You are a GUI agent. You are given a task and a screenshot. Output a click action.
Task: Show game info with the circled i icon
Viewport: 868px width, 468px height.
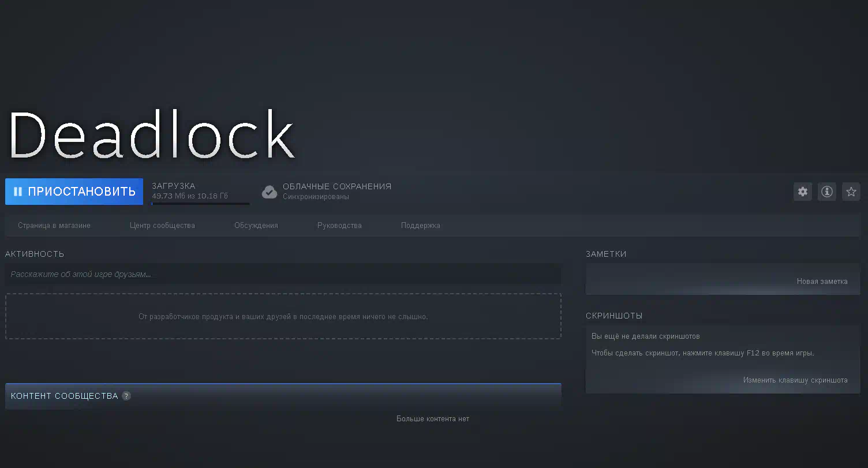click(827, 192)
